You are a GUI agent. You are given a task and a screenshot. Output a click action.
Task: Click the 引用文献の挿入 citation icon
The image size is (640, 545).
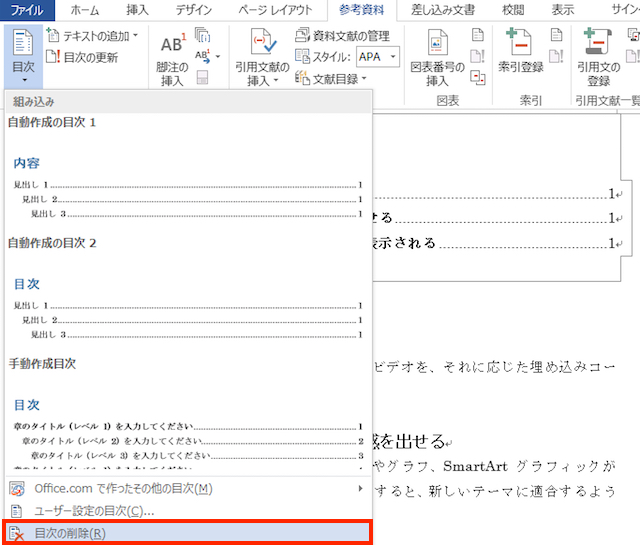tap(262, 42)
